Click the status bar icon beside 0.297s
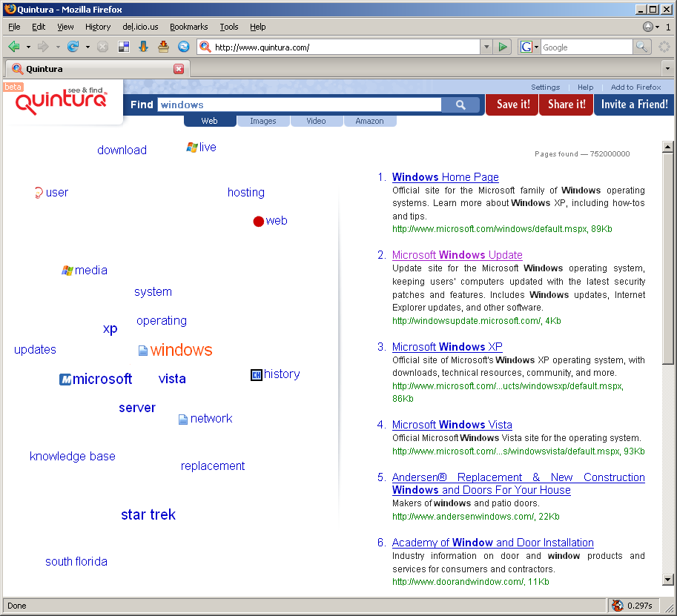 (x=618, y=606)
